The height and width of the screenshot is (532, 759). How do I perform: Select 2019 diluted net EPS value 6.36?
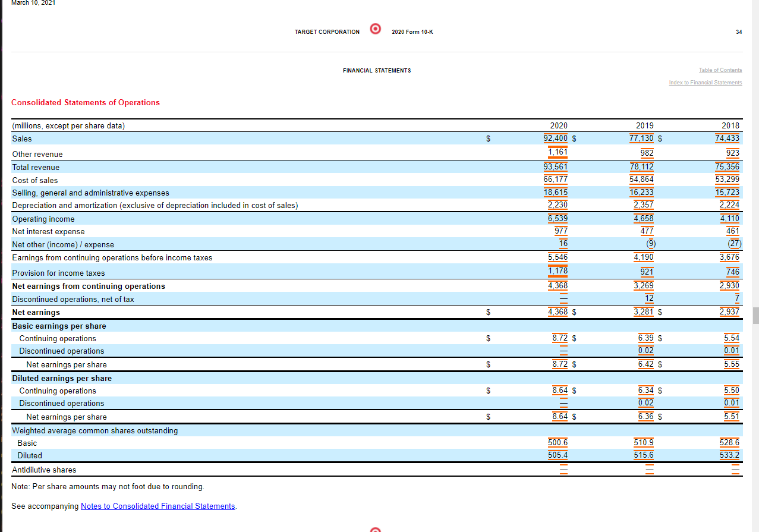coord(646,416)
